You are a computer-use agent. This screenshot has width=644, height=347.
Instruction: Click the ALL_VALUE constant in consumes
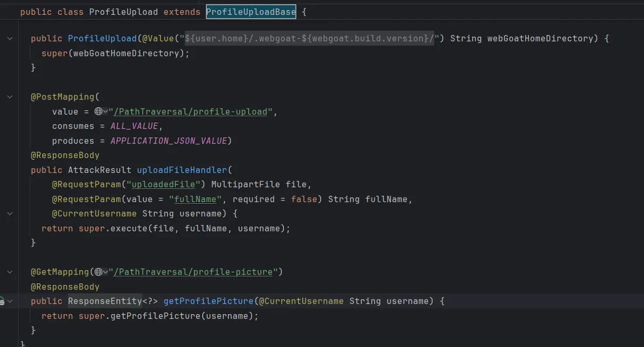[134, 126]
